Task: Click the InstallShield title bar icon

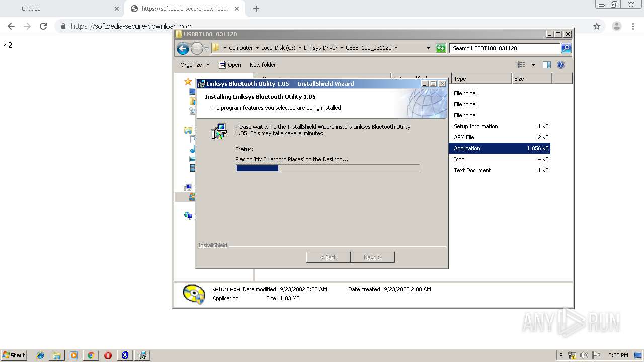Action: pyautogui.click(x=201, y=84)
